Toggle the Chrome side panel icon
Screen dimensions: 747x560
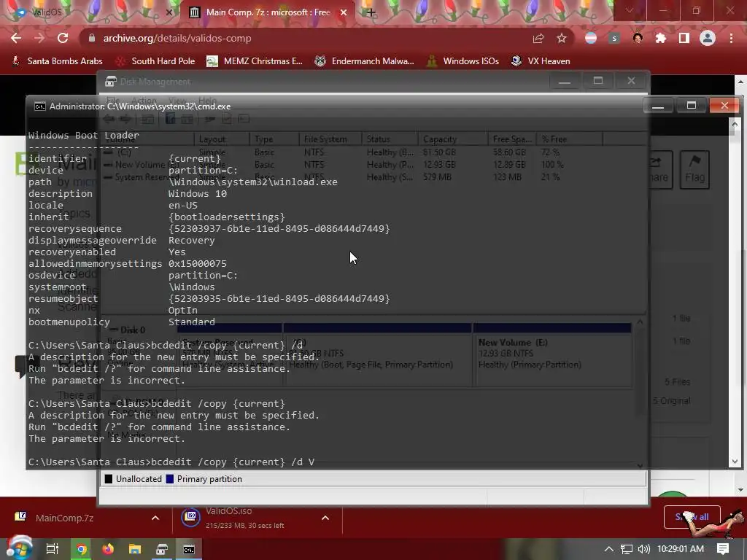click(x=684, y=38)
